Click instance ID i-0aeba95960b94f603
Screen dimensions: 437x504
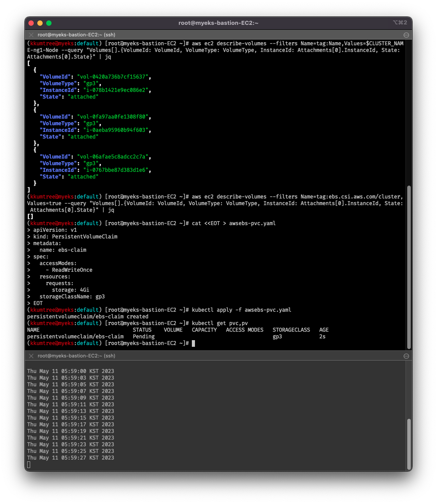[x=116, y=130]
